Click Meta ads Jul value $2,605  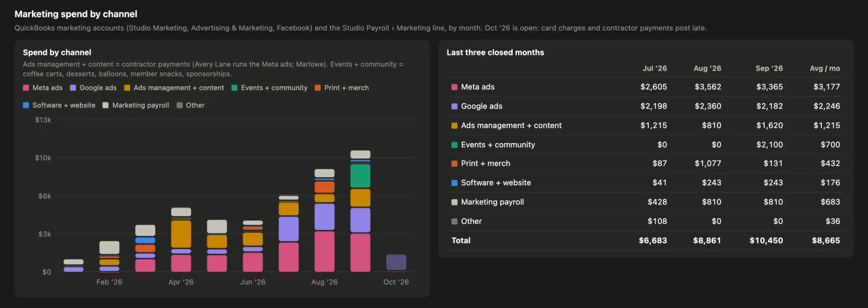pyautogui.click(x=654, y=87)
